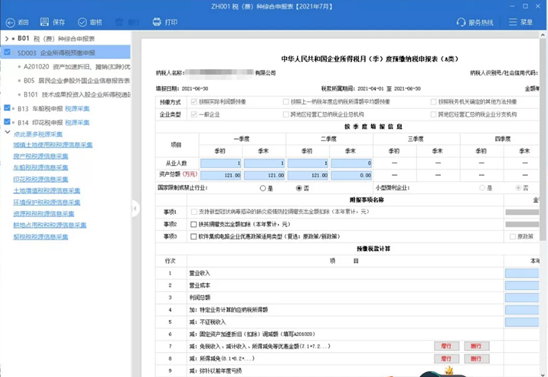Toggle the B13 车船税申报 checkbox

point(7,108)
